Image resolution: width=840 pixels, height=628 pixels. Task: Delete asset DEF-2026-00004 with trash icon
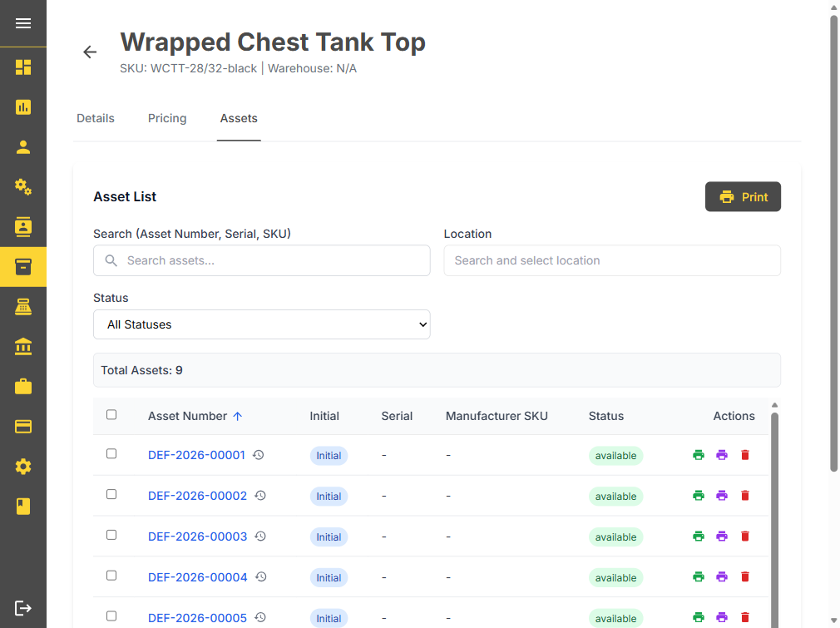(x=745, y=577)
